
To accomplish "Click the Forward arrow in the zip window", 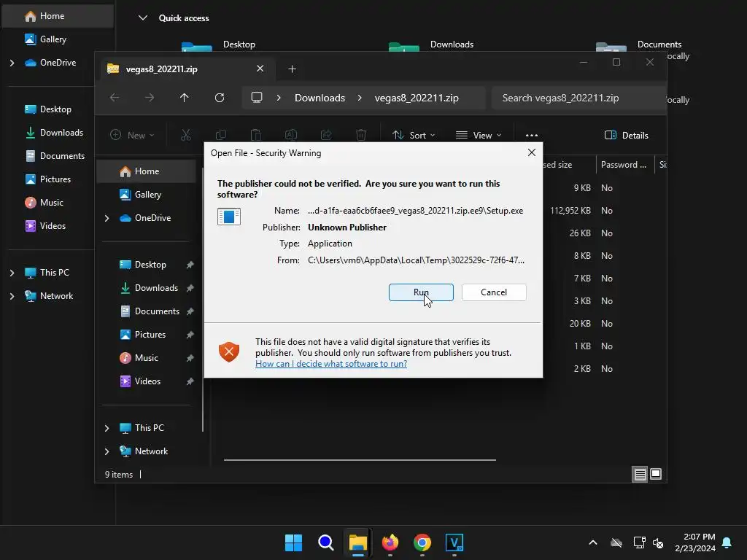I will [x=150, y=98].
